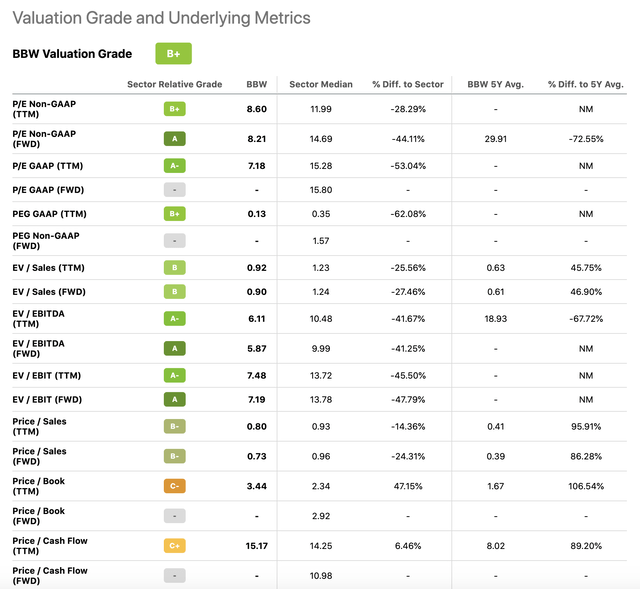Select the EV / EBIT (FWD) row label

click(47, 400)
